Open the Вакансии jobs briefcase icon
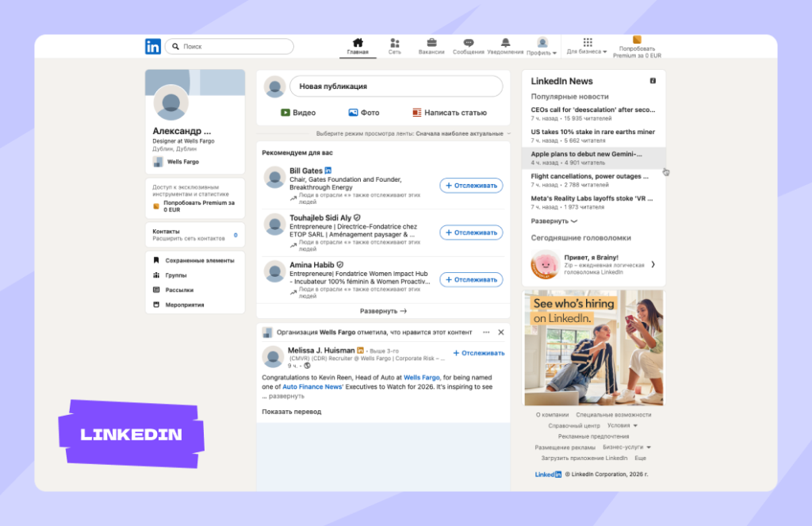 431,43
